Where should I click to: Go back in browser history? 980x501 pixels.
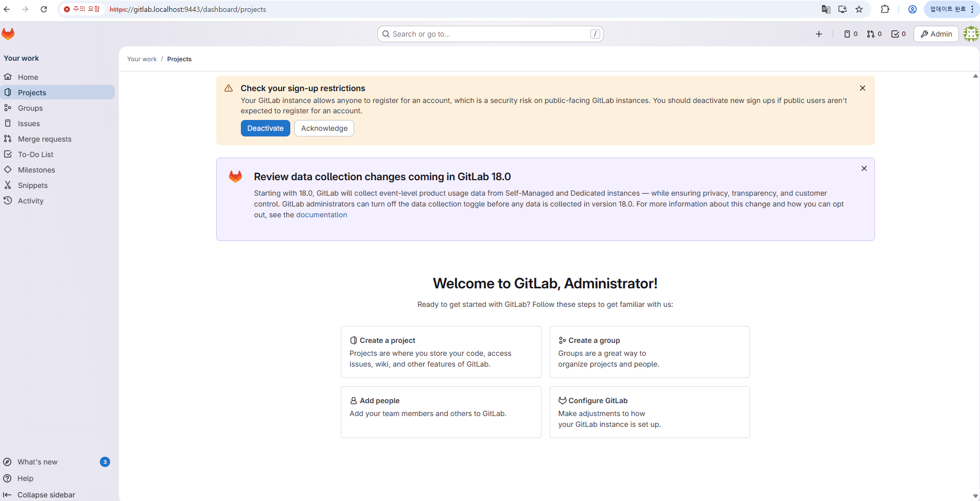click(x=7, y=9)
